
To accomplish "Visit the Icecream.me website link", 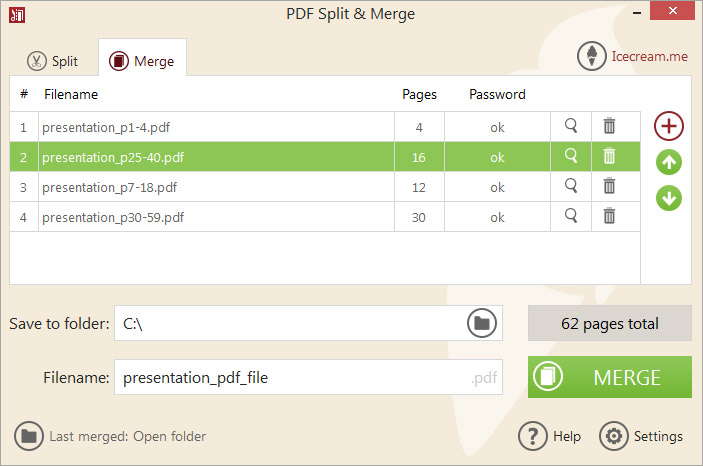I will pyautogui.click(x=649, y=56).
